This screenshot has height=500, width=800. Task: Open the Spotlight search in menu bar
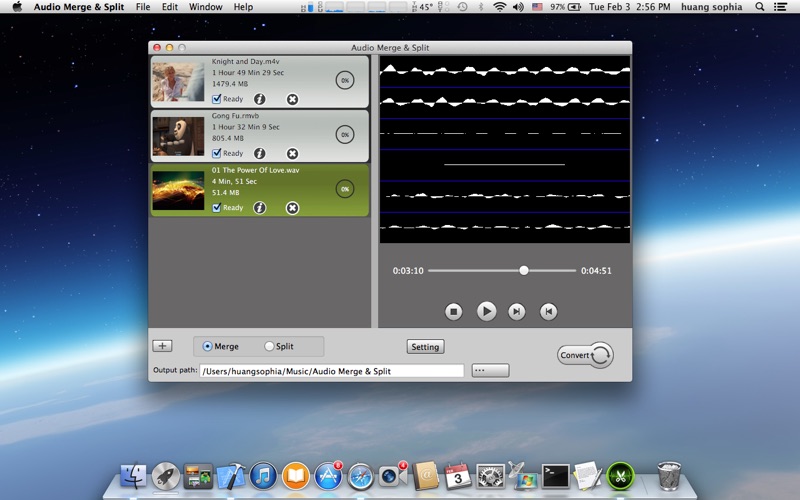(x=761, y=7)
